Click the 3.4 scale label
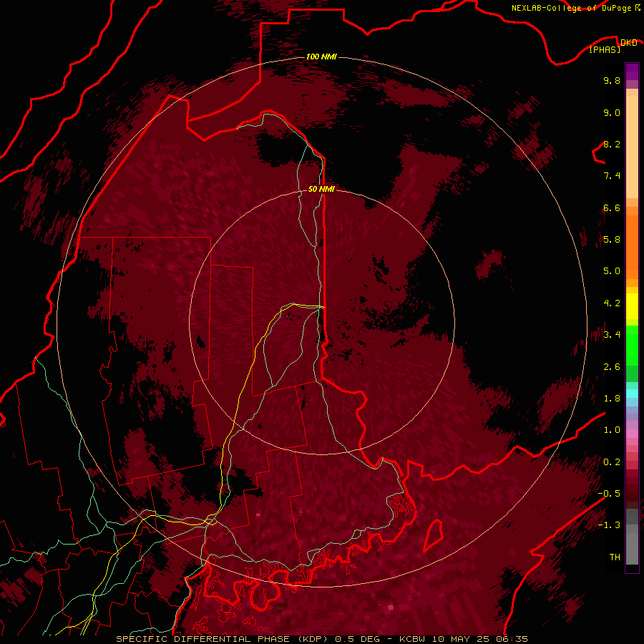 (x=612, y=335)
